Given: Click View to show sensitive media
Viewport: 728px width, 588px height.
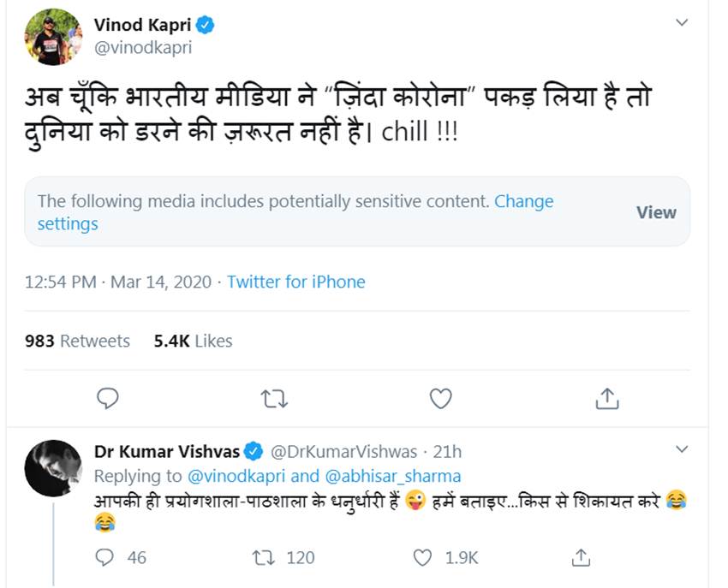Looking at the screenshot, I should (656, 212).
